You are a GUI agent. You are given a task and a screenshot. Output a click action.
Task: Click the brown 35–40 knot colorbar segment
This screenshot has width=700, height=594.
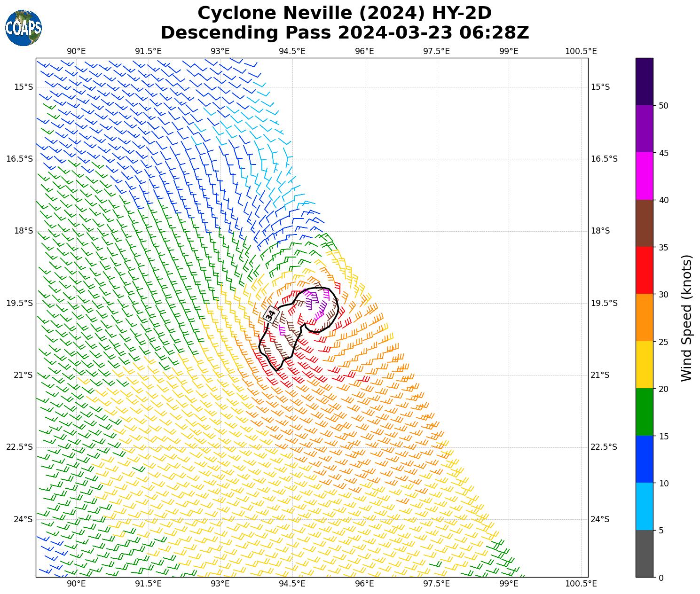coord(644,223)
